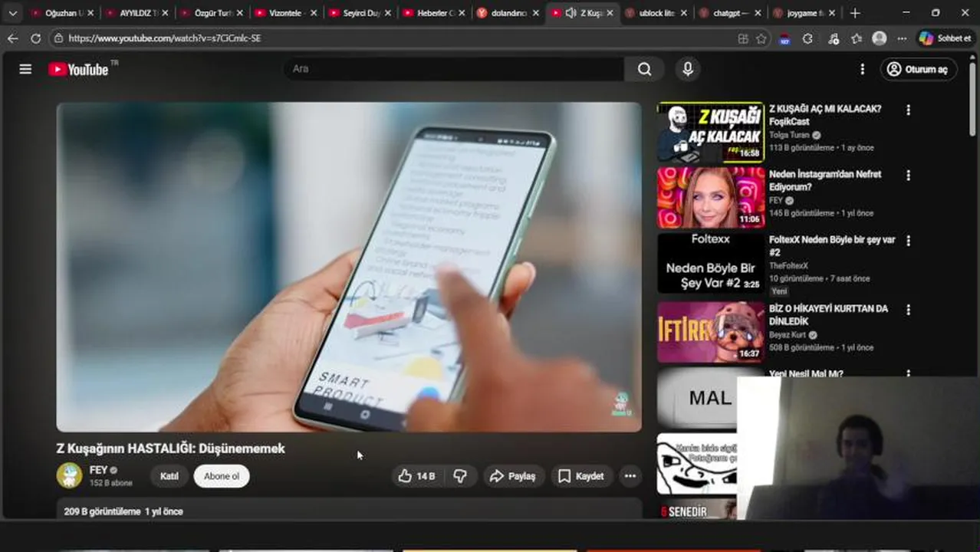Open options for FoltexX Neden Böyle video
The height and width of the screenshot is (552, 980).
[x=908, y=241]
